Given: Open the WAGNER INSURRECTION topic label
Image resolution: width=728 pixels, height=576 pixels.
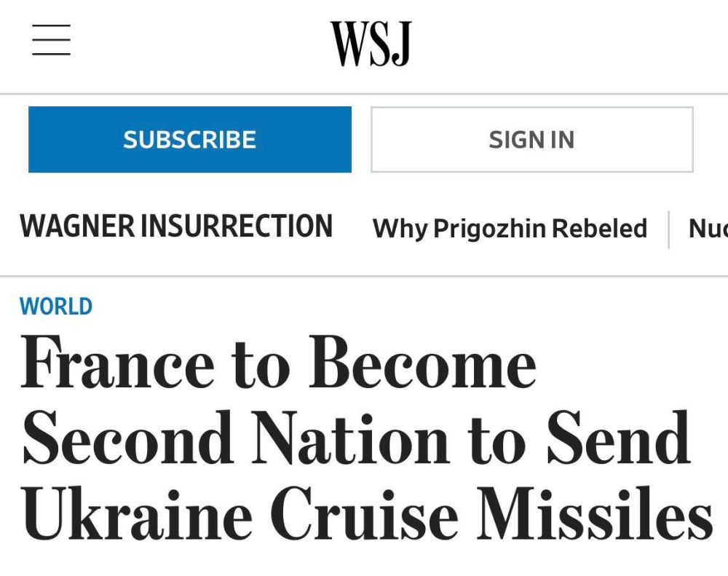Looking at the screenshot, I should click(x=176, y=226).
